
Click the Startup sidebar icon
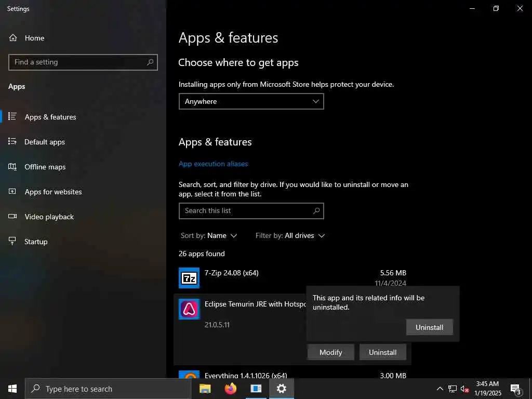12,241
